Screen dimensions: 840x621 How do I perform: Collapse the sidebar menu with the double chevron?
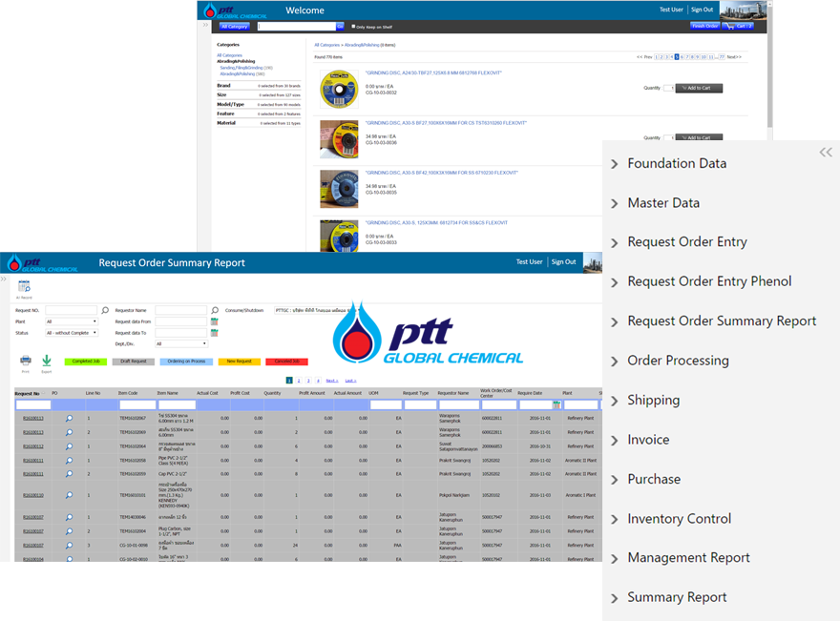click(x=826, y=153)
